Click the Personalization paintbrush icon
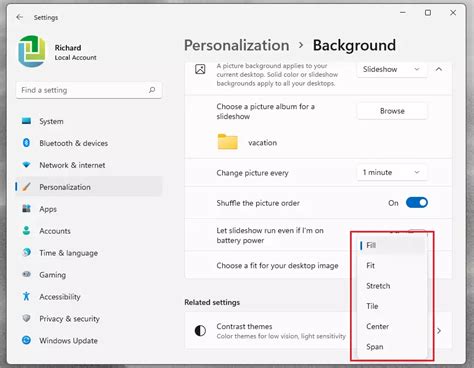The height and width of the screenshot is (368, 474). (26, 187)
